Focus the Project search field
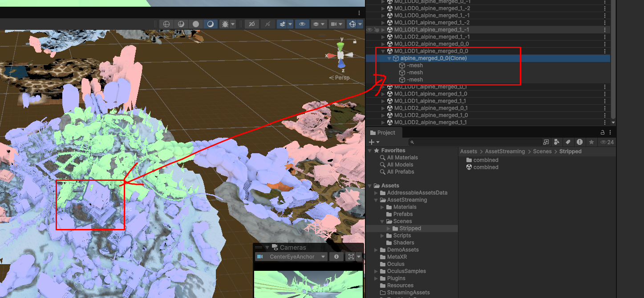The width and height of the screenshot is (644, 298). pyautogui.click(x=476, y=142)
